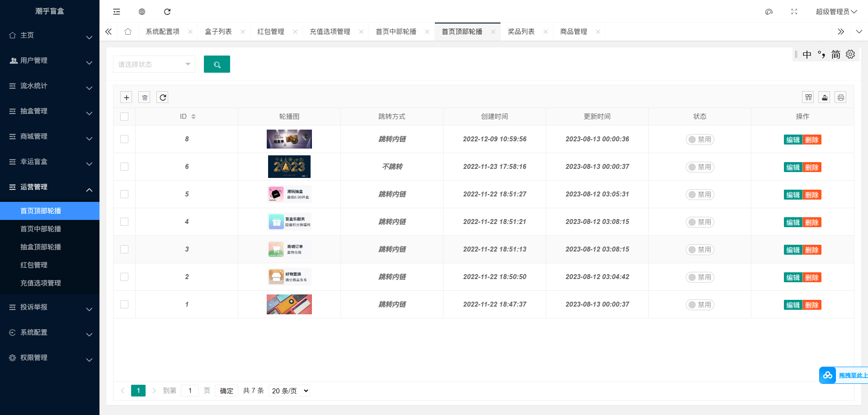Switch to the 红包管理 tab
This screenshot has width=868, height=415.
pos(271,32)
